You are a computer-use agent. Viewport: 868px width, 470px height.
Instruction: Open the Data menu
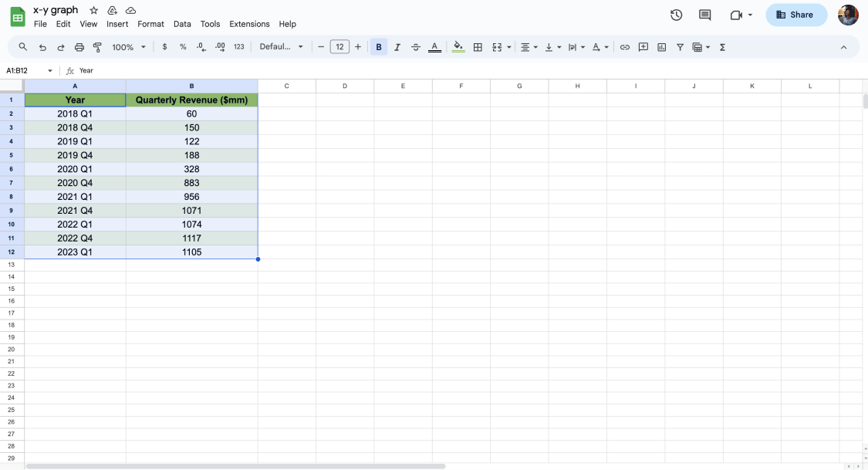pyautogui.click(x=182, y=24)
